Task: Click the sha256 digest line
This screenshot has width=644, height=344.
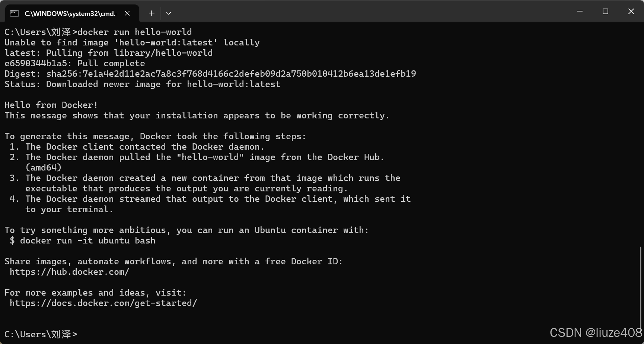Action: click(x=210, y=74)
